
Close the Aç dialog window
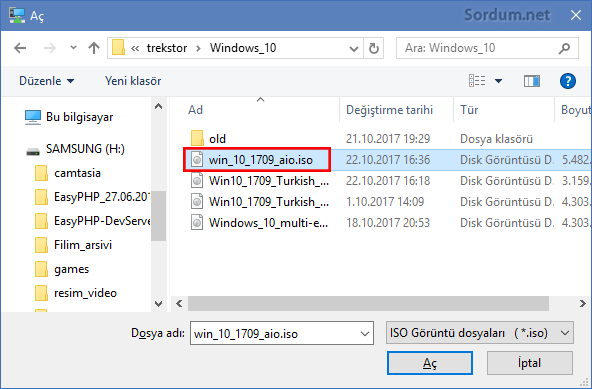click(x=576, y=15)
